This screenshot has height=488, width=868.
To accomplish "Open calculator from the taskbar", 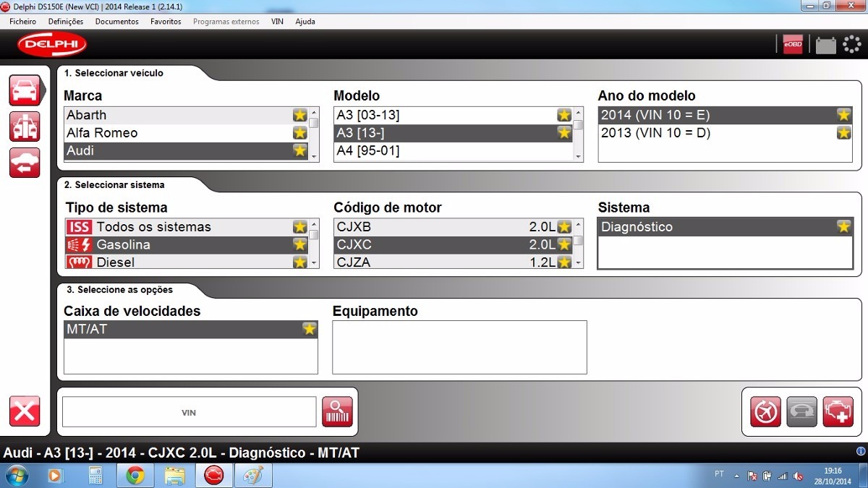I will tap(95, 476).
